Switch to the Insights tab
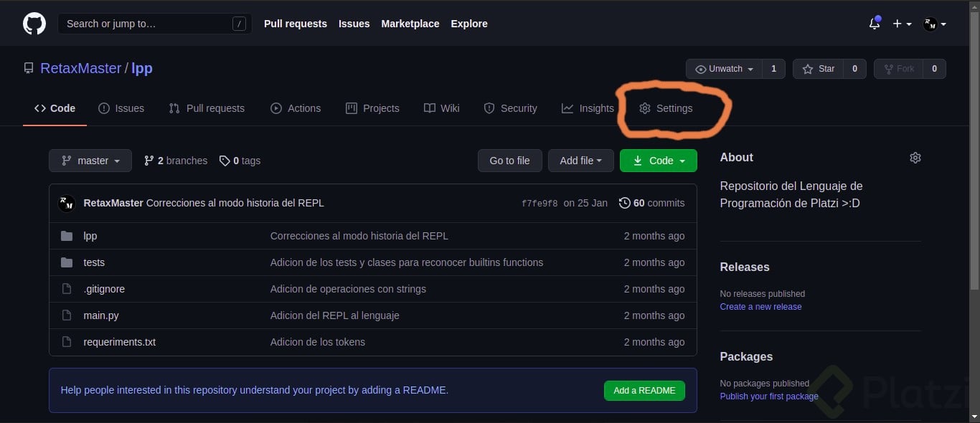980x423 pixels. click(x=588, y=108)
